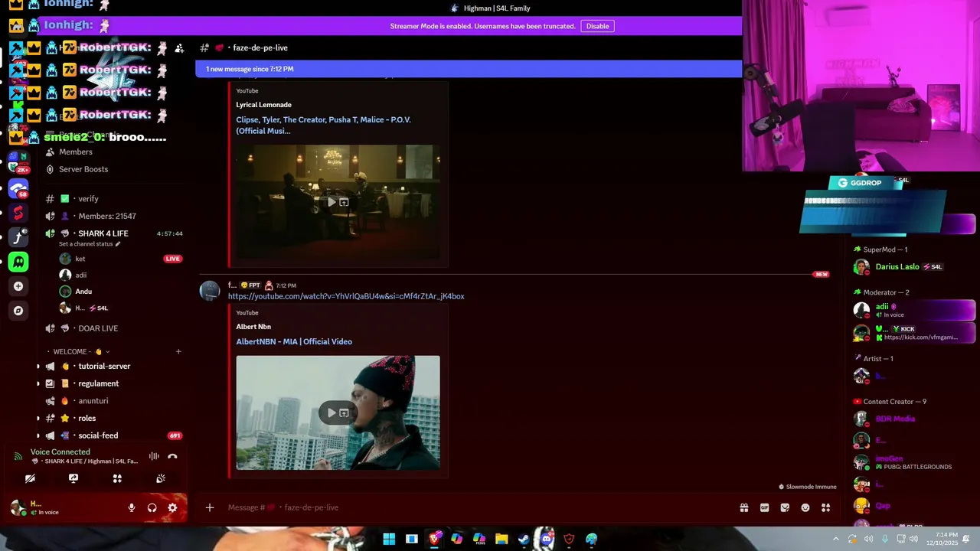Viewport: 980px width, 551px height.
Task: Click the plus attachment button in message bar
Action: tap(209, 507)
